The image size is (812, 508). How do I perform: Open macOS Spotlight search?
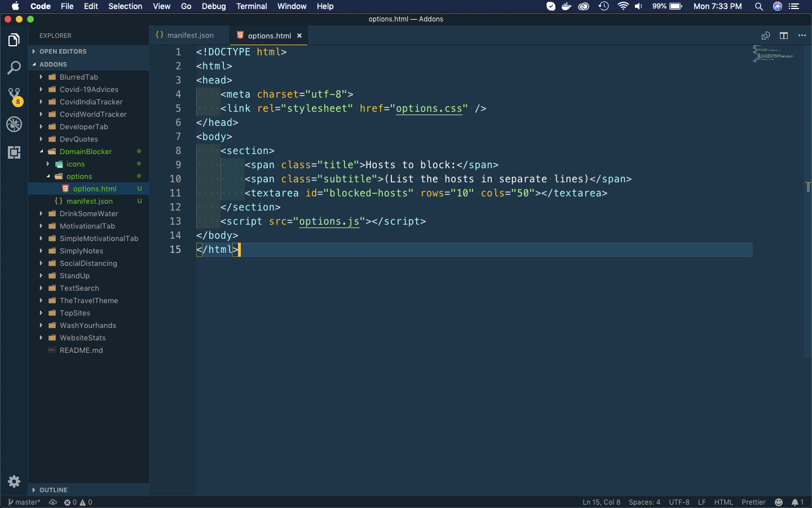pyautogui.click(x=759, y=6)
